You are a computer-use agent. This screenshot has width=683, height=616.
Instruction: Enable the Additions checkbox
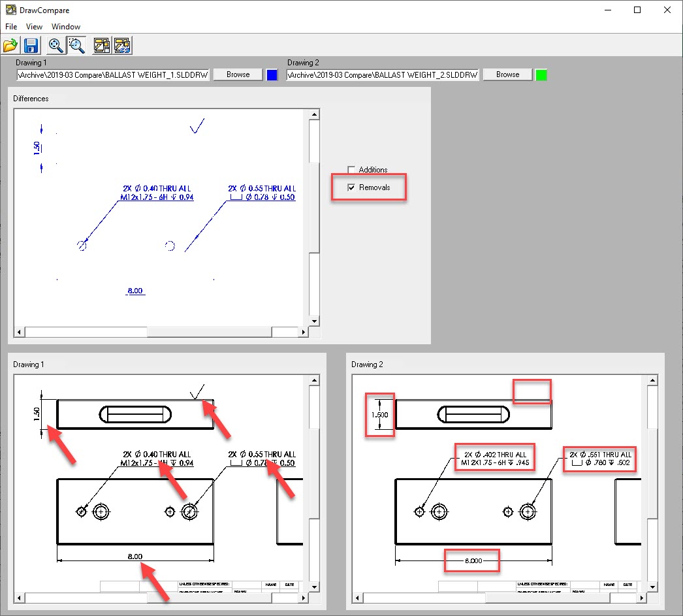point(351,169)
